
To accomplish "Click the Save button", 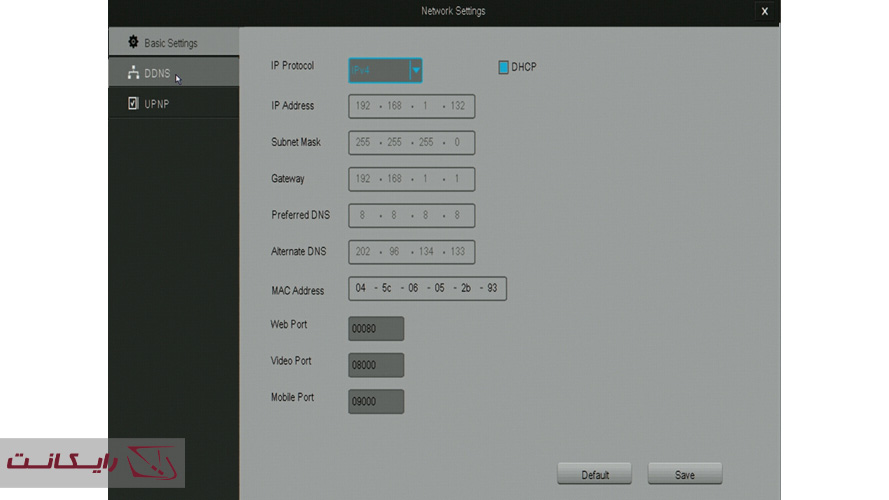I will (684, 474).
